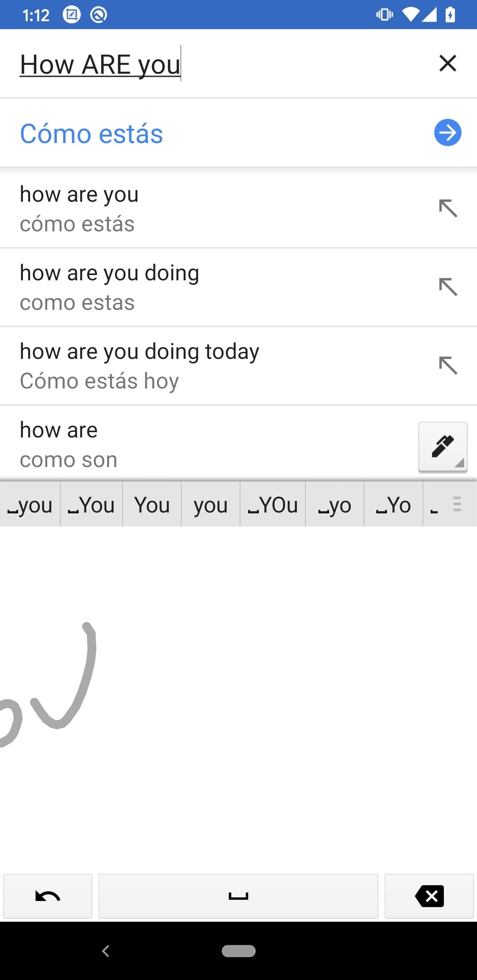477x980 pixels.
Task: Open the handwriting pen input selector
Action: click(443, 447)
